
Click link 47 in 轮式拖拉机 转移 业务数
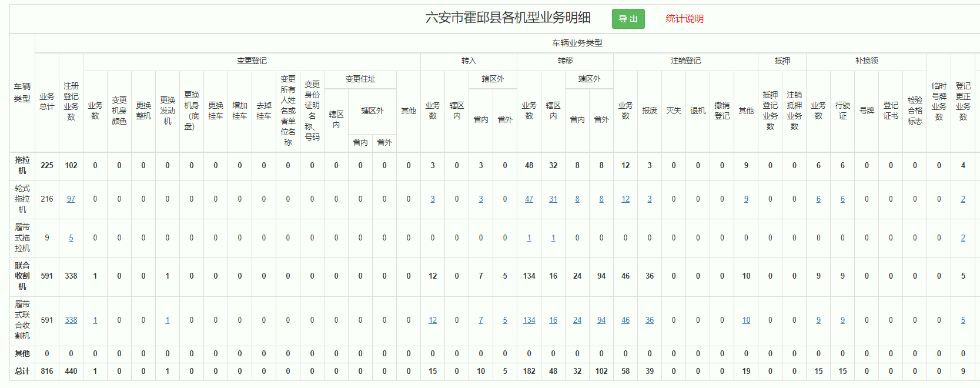(529, 199)
